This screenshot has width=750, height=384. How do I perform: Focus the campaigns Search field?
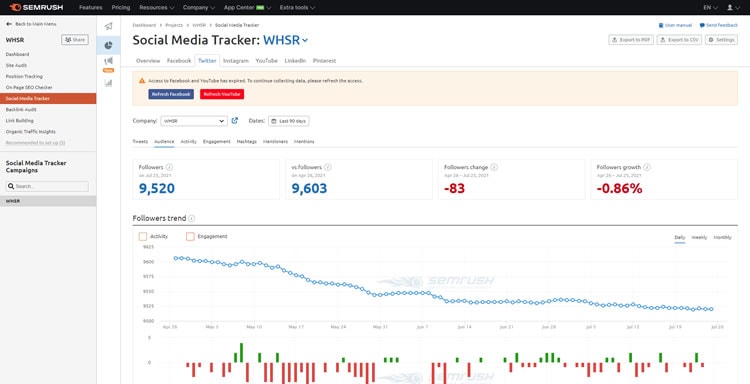pyautogui.click(x=47, y=186)
